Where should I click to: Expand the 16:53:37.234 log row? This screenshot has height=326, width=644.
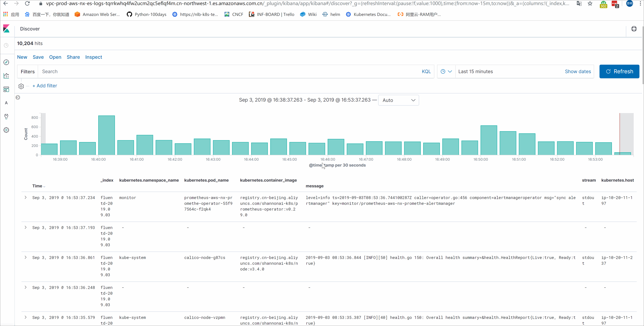26,198
